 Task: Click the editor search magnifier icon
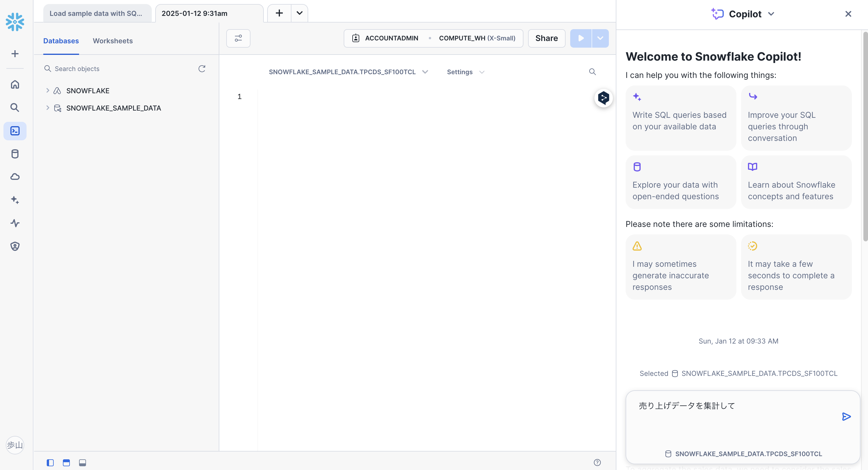tap(592, 72)
